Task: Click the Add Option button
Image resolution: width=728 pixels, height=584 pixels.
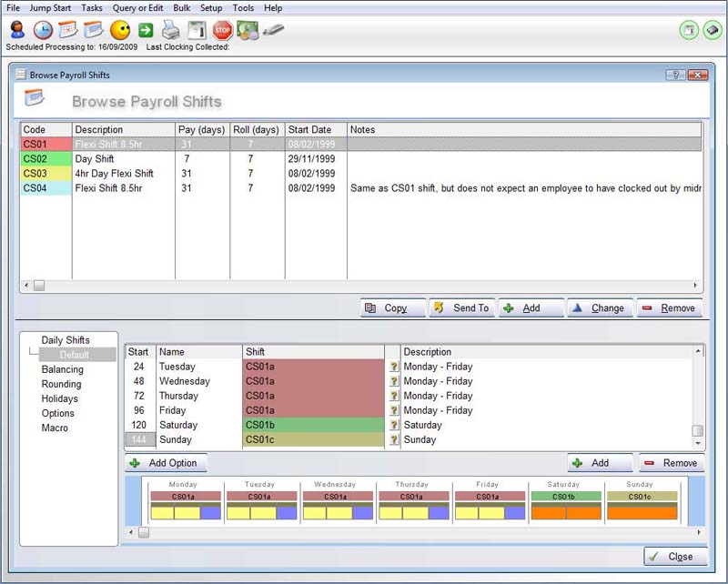Action: (x=164, y=463)
